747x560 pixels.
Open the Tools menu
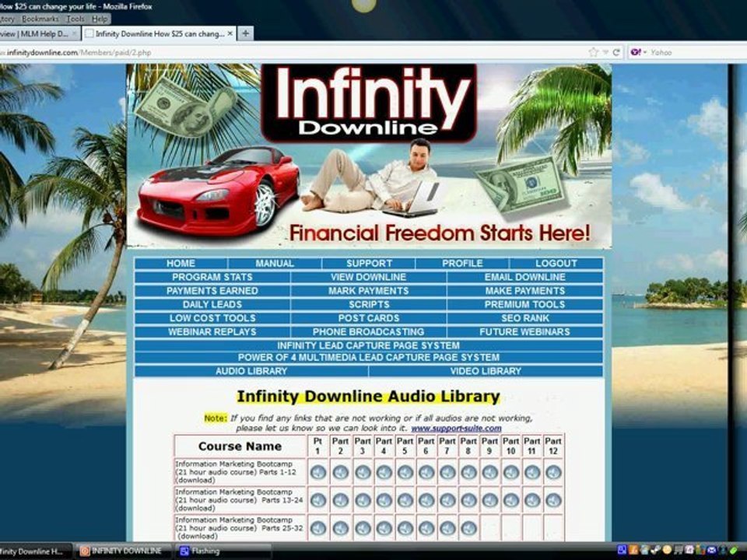pyautogui.click(x=75, y=19)
